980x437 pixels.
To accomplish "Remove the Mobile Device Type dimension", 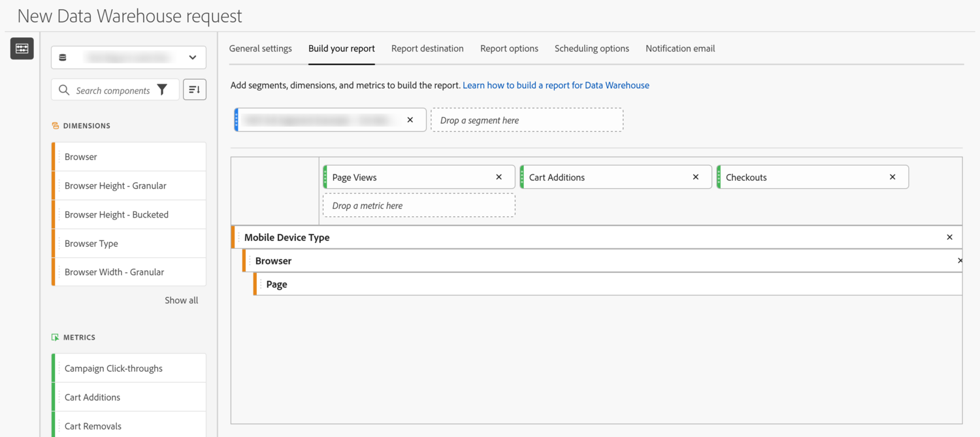I will coord(950,237).
